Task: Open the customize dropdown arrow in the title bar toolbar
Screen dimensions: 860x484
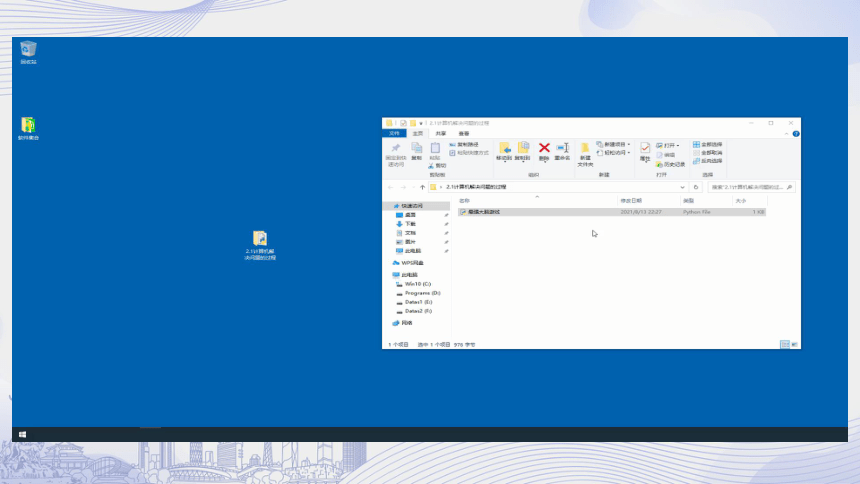Action: pyautogui.click(x=421, y=123)
